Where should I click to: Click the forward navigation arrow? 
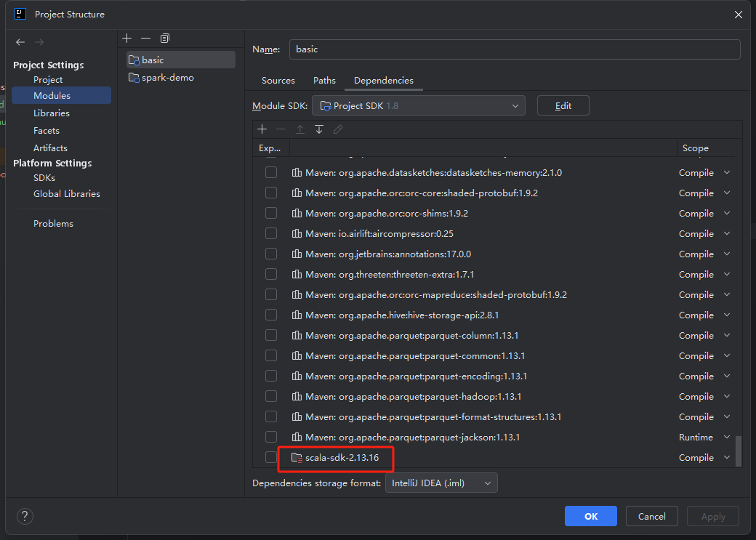(39, 42)
